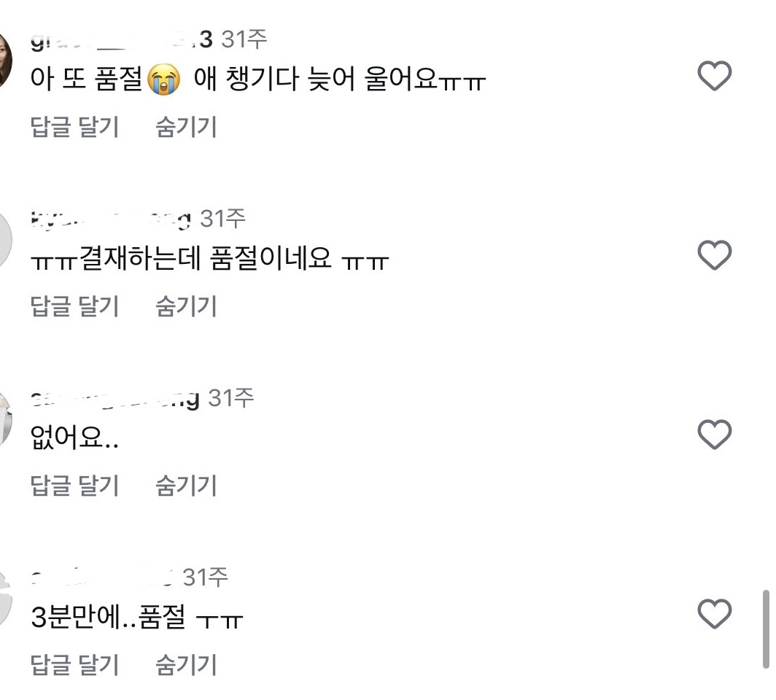
Task: Hide the "아 또 품절" comment with 숨기기
Action: [186, 128]
